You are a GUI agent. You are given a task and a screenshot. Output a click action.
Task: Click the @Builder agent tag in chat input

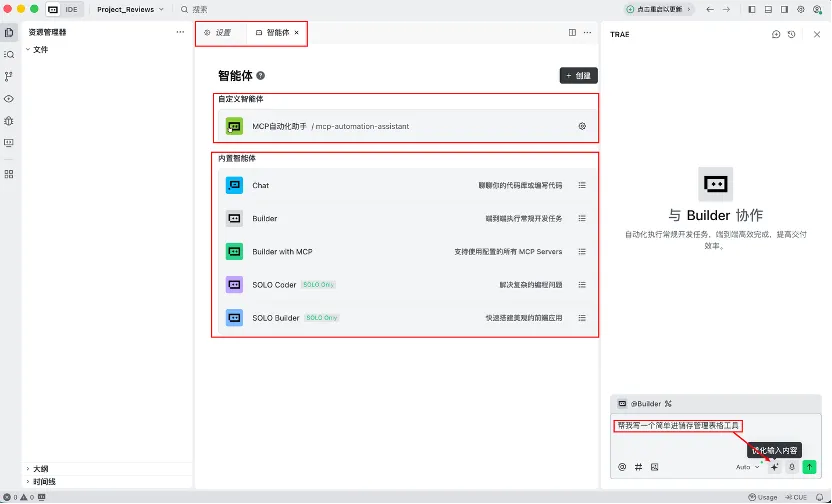tap(640, 404)
